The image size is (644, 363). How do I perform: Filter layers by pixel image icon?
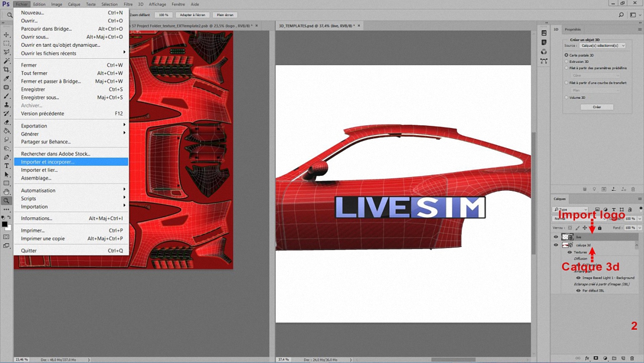tap(597, 210)
